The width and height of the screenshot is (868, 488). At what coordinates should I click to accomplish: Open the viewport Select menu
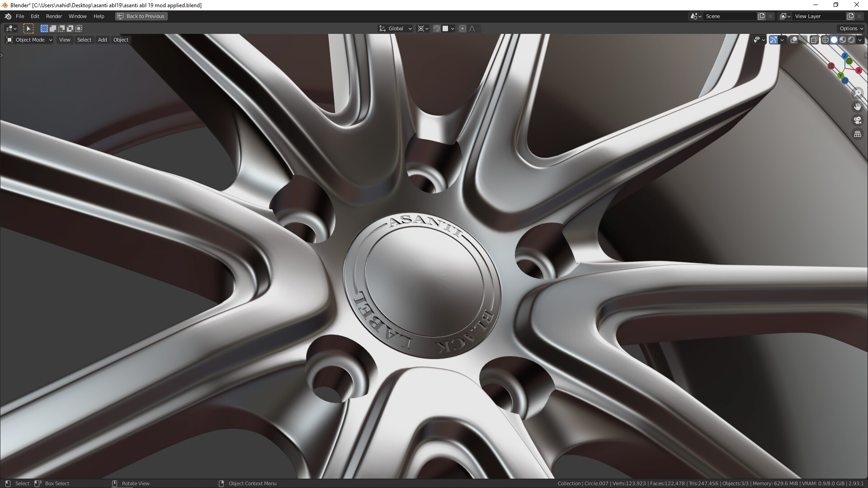click(84, 40)
